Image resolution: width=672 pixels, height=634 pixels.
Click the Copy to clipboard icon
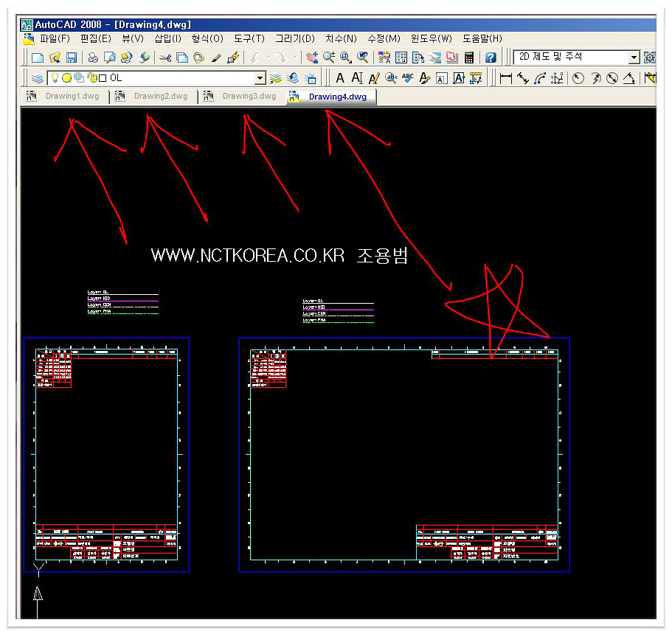pos(182,58)
